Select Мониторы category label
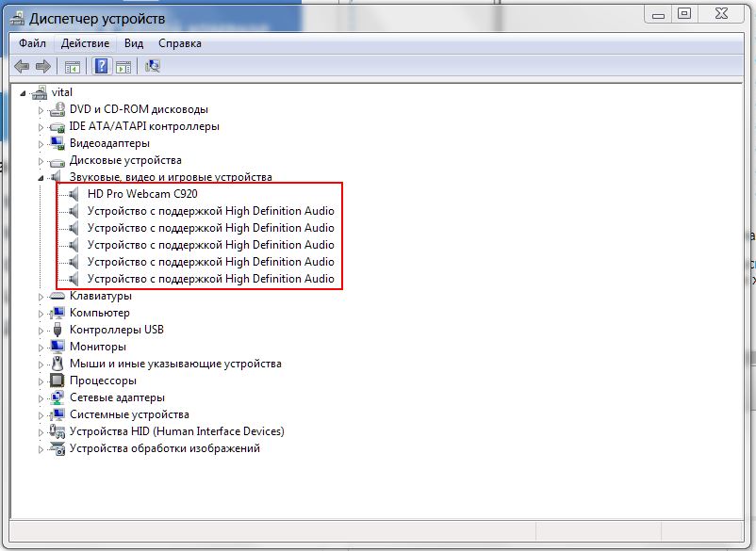This screenshot has width=756, height=551. 97,347
